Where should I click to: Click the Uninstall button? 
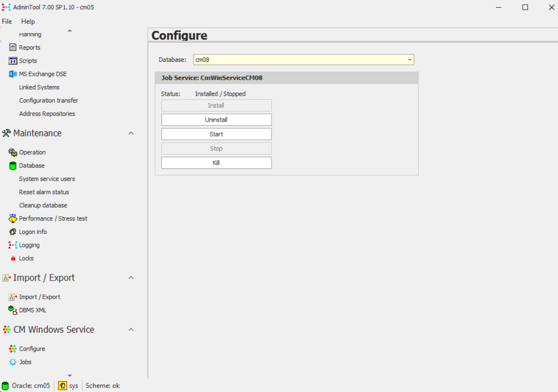pyautogui.click(x=216, y=120)
